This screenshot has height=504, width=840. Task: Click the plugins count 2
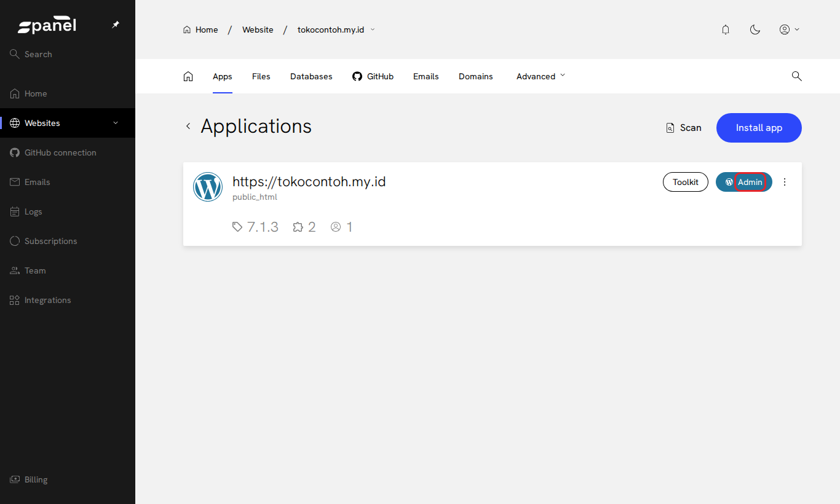304,227
